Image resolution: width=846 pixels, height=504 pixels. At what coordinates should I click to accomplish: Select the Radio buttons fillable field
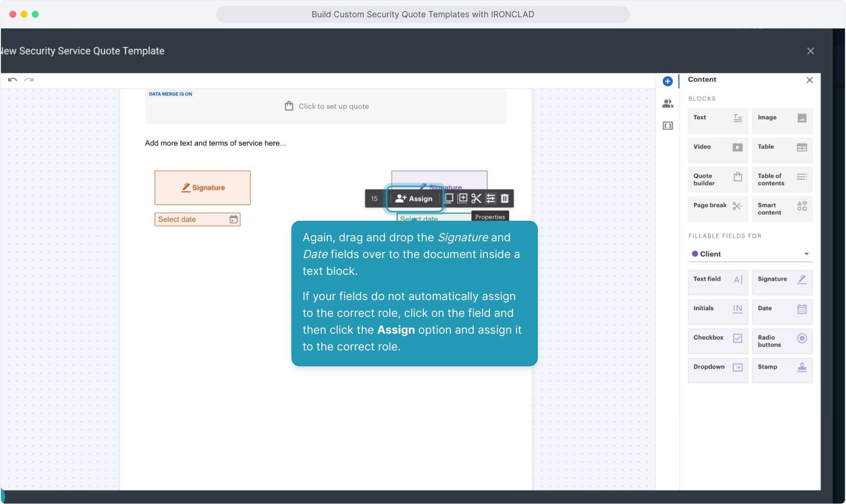(782, 341)
